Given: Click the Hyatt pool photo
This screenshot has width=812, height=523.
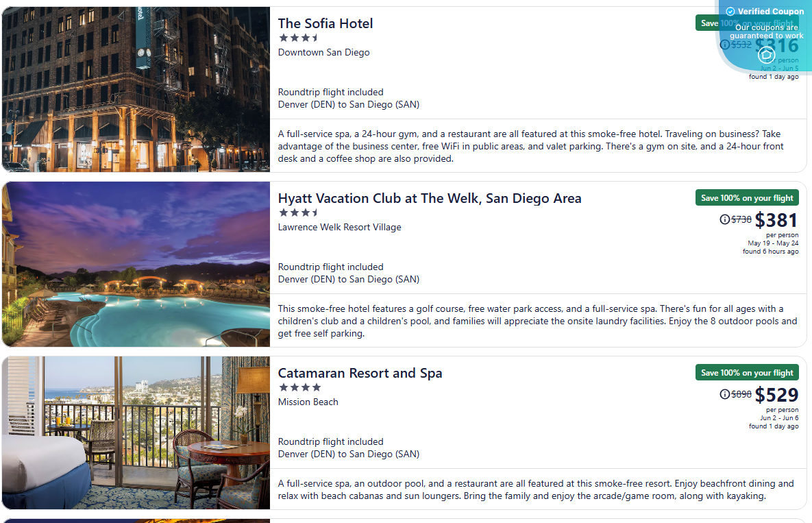Looking at the screenshot, I should point(135,264).
